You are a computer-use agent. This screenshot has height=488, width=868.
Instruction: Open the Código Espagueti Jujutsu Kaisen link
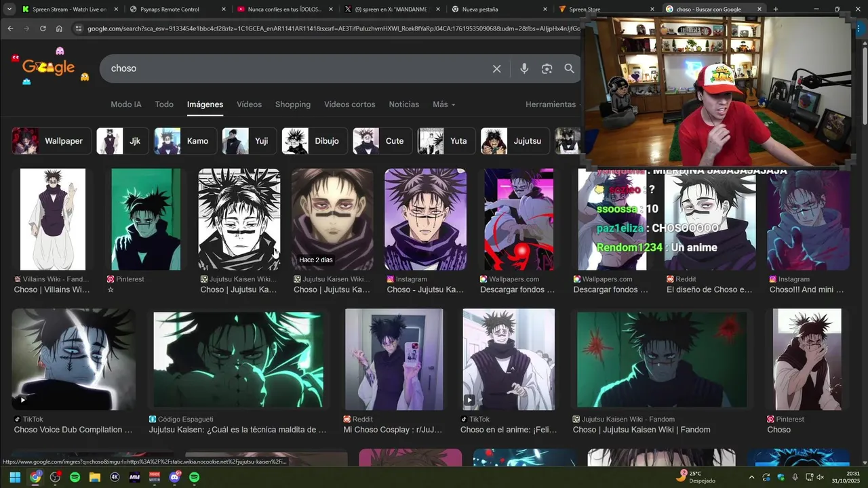coord(237,430)
